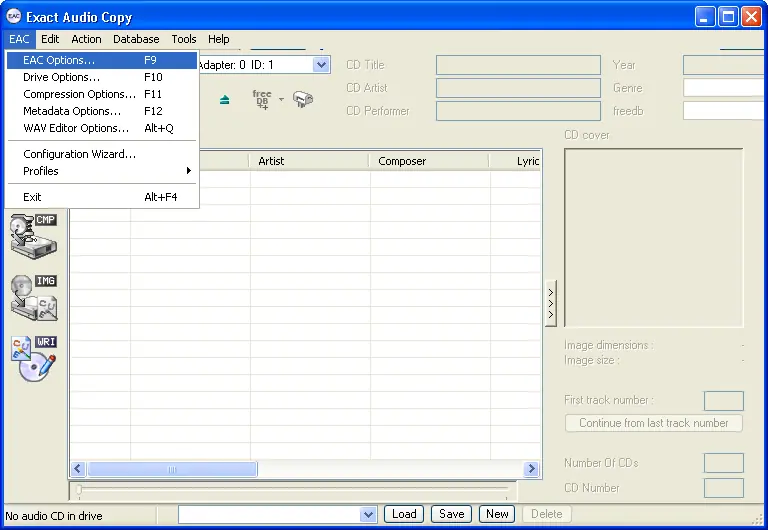Click the Lyric column header

(516, 161)
